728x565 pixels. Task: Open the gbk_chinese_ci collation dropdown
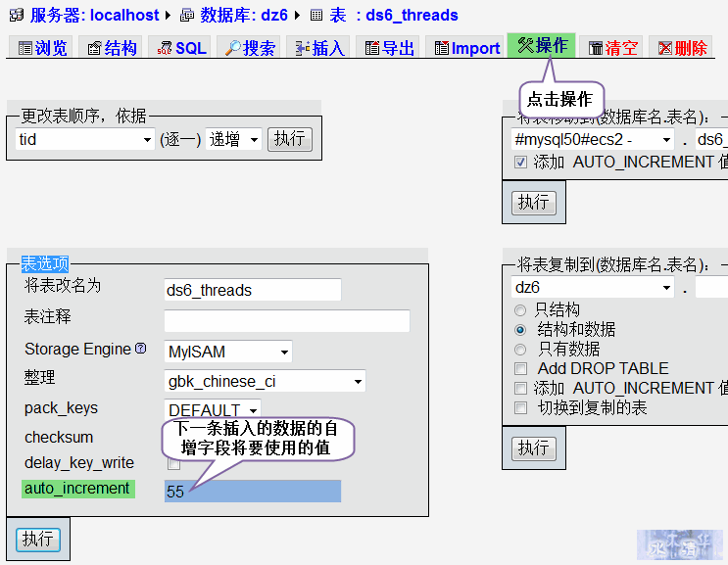(x=265, y=381)
